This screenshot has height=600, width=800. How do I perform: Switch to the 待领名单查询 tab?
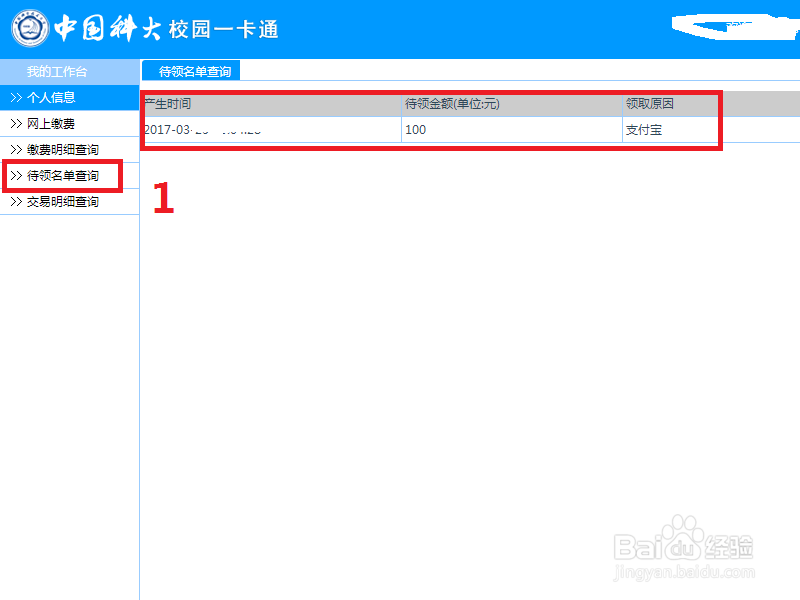point(191,70)
